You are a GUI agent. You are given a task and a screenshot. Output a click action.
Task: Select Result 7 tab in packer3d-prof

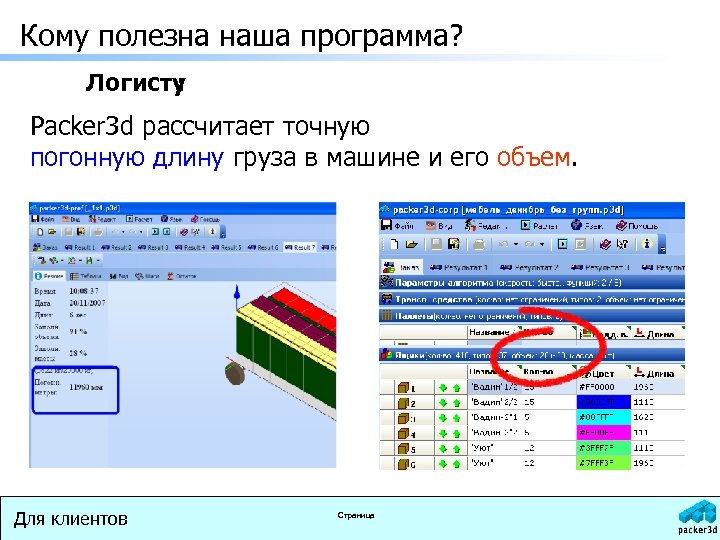300,247
